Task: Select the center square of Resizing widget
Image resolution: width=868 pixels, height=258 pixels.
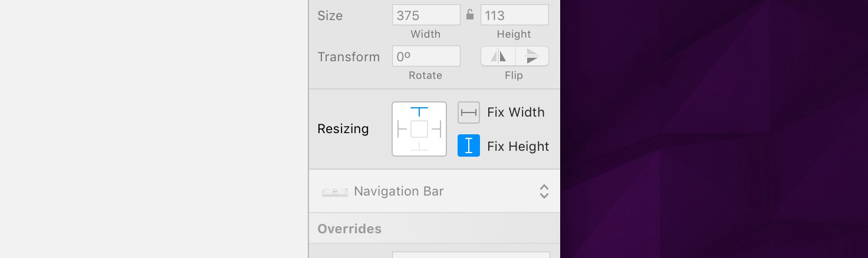Action: [419, 129]
